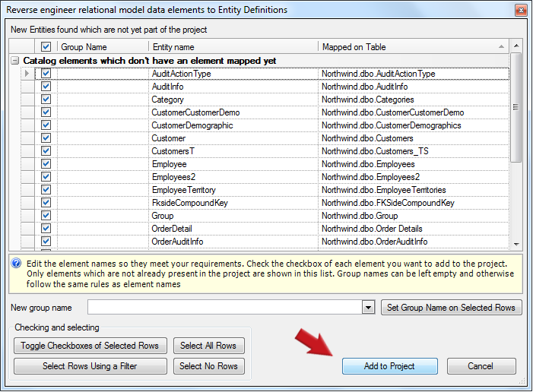Click Northwind.dbo.FKSideCompoundKey table cell

tap(414, 202)
